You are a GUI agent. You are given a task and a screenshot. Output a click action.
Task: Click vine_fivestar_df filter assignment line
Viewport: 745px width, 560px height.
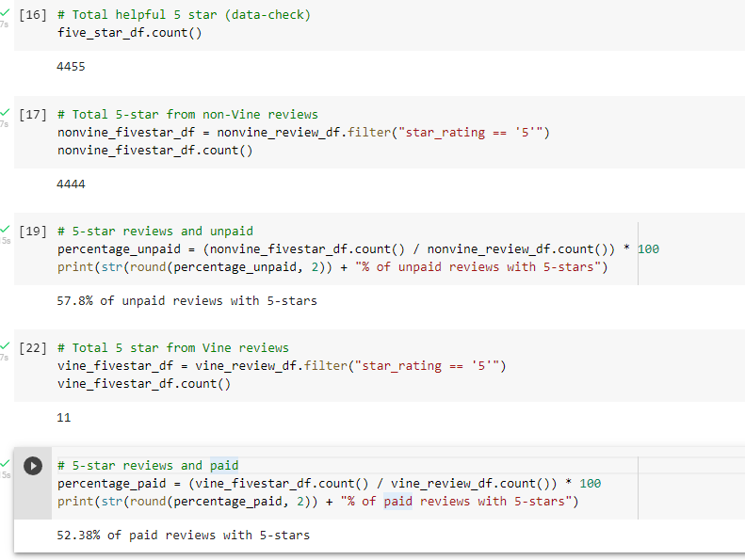(x=282, y=366)
